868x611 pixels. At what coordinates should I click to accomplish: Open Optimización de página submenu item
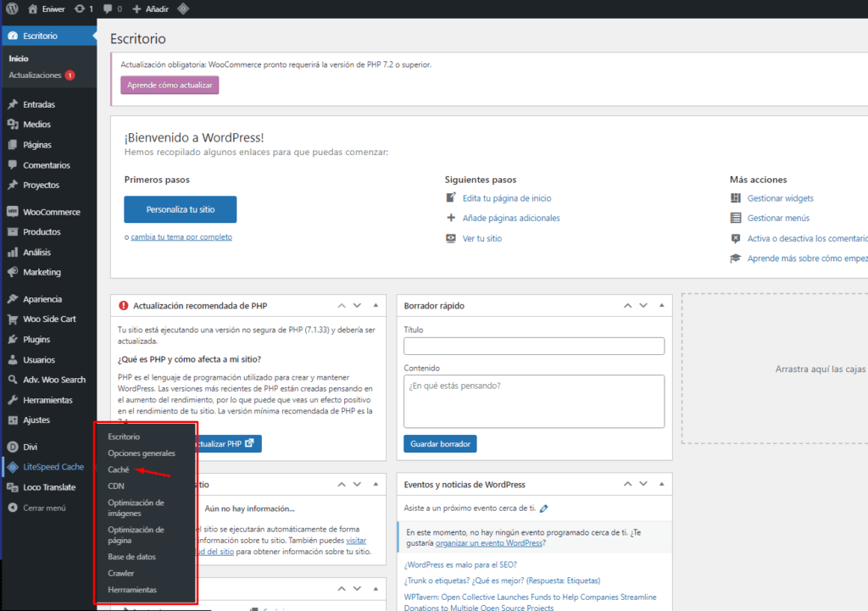click(x=136, y=536)
